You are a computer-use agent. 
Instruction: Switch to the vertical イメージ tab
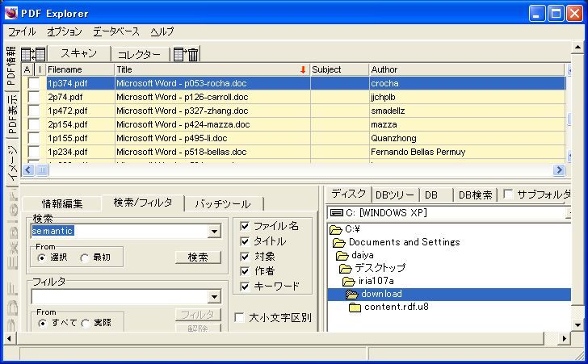tap(11, 163)
